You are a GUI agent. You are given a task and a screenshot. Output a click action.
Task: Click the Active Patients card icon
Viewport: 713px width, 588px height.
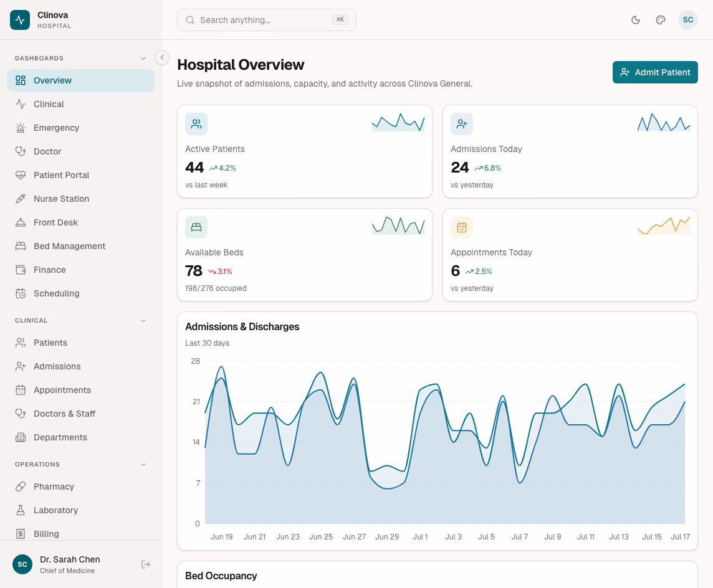(x=196, y=124)
